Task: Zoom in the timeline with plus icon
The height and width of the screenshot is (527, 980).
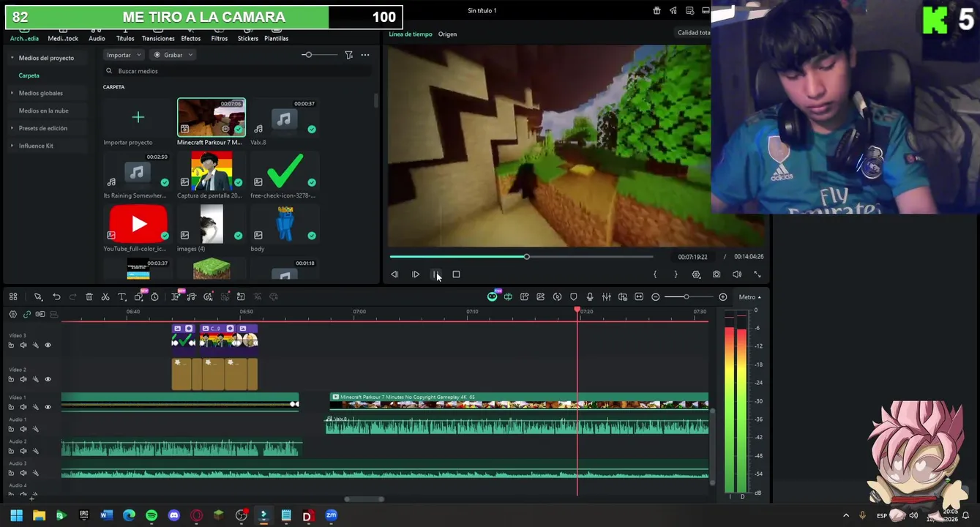Action: pyautogui.click(x=723, y=296)
